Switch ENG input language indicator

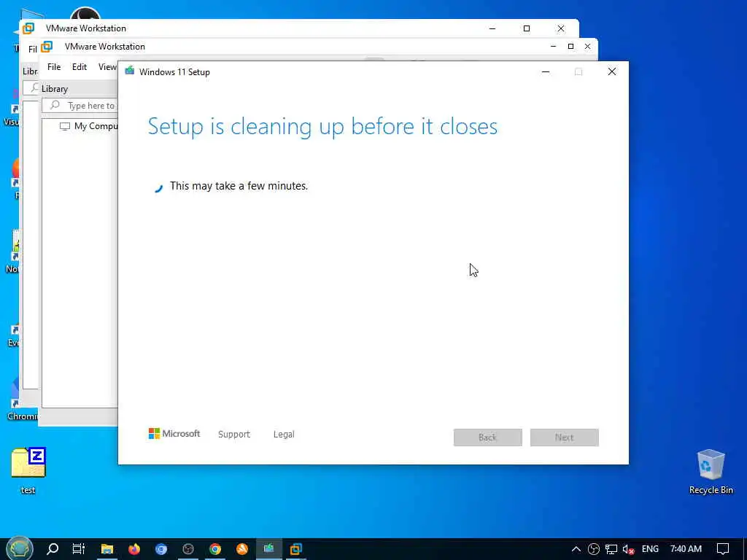coord(650,549)
